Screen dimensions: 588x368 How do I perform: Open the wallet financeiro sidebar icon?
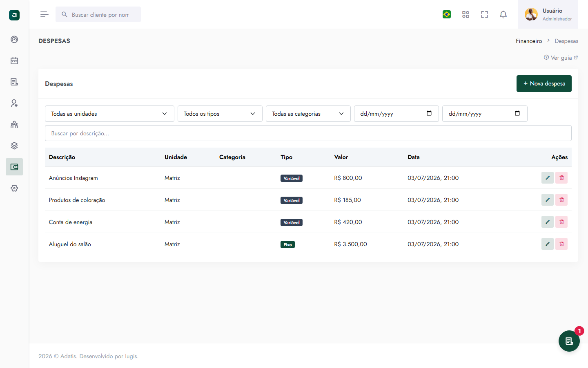tap(14, 167)
